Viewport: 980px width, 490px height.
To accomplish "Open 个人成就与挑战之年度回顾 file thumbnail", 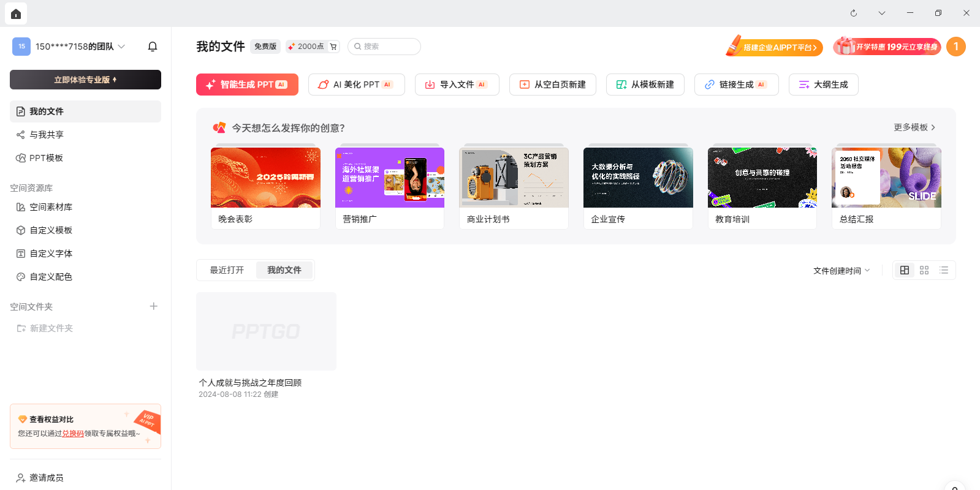I will [266, 331].
